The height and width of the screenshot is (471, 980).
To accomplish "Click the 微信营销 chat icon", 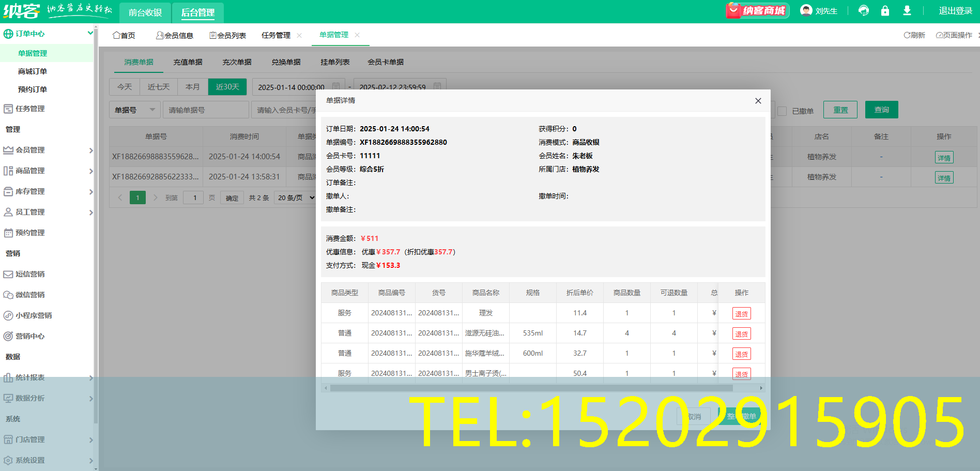I will click(x=8, y=295).
